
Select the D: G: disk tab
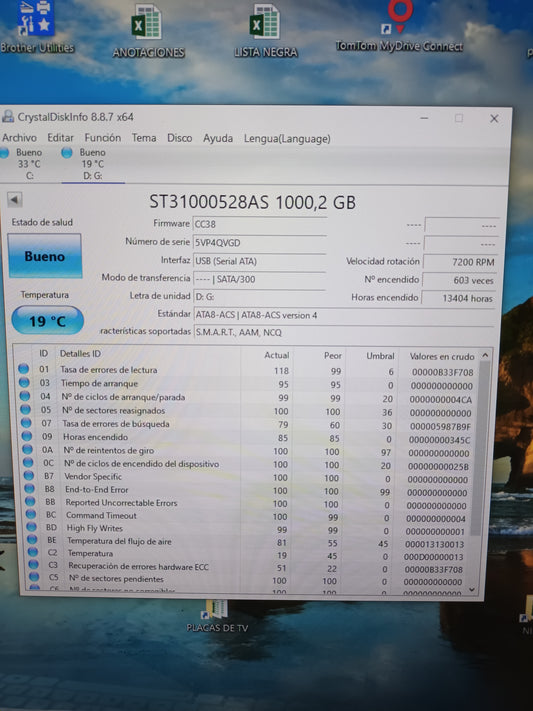(x=93, y=164)
